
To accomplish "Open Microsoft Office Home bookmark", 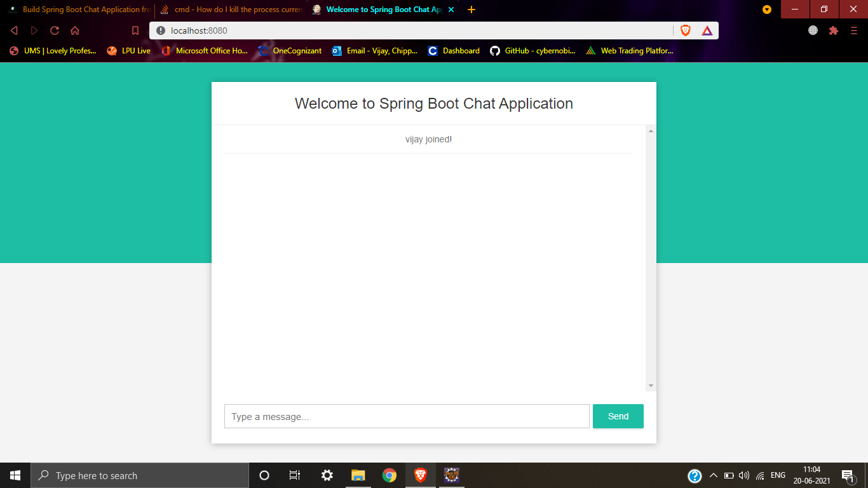I will tap(205, 51).
